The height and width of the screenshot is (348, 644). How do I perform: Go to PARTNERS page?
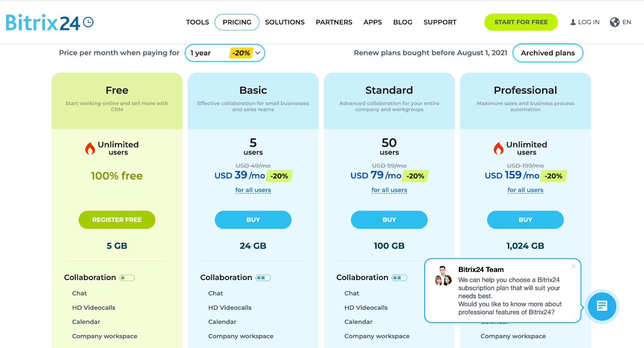pos(334,22)
